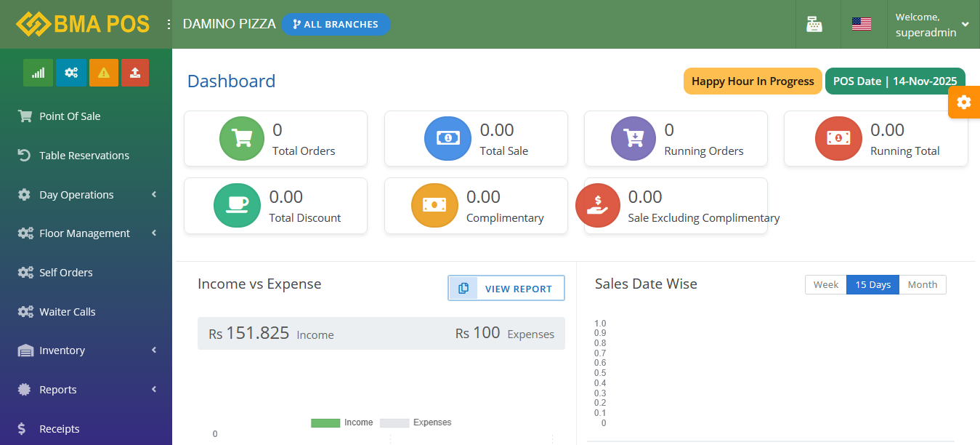
Task: Switch Sales Date Wise to Week
Action: [x=825, y=285]
